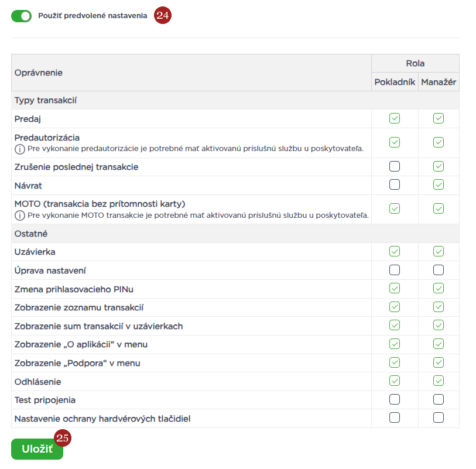Viewport: 476px width, 469px height.
Task: Uncheck MOTO transaction for Manažér
Action: coord(439,208)
